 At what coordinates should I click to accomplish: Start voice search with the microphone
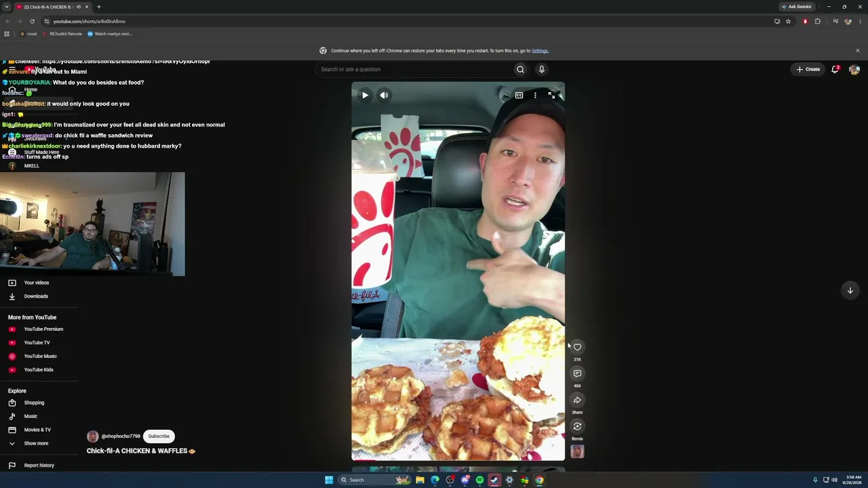pos(541,69)
